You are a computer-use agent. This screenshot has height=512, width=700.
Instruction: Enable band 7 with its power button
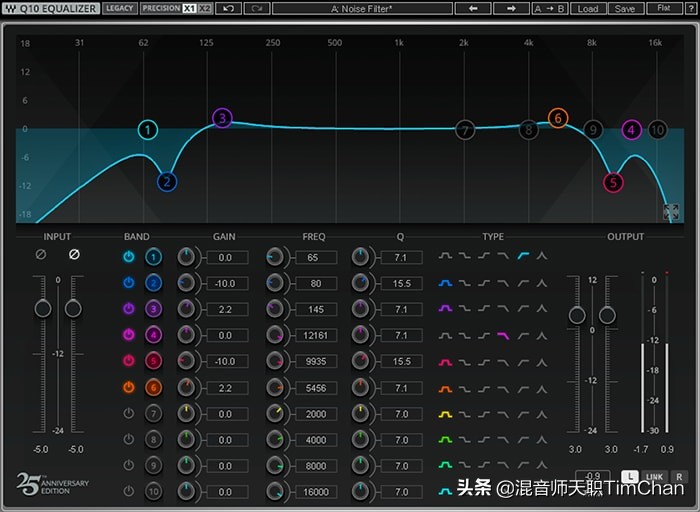129,413
